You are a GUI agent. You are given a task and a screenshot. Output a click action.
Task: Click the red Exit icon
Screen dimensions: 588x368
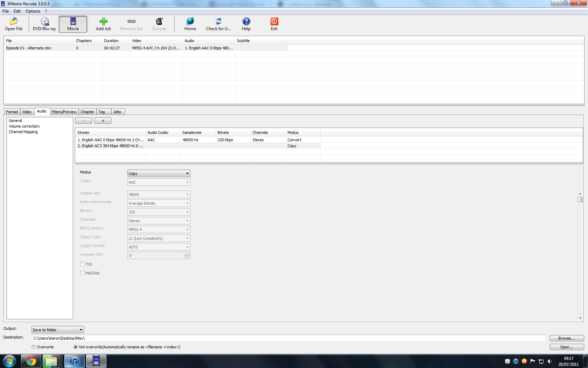(274, 21)
